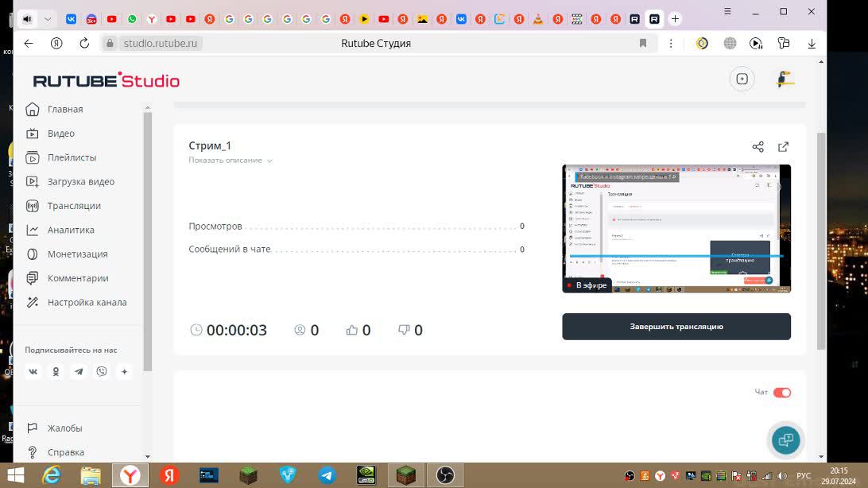
Task: Open the VK social link in the sidebar
Action: (33, 371)
